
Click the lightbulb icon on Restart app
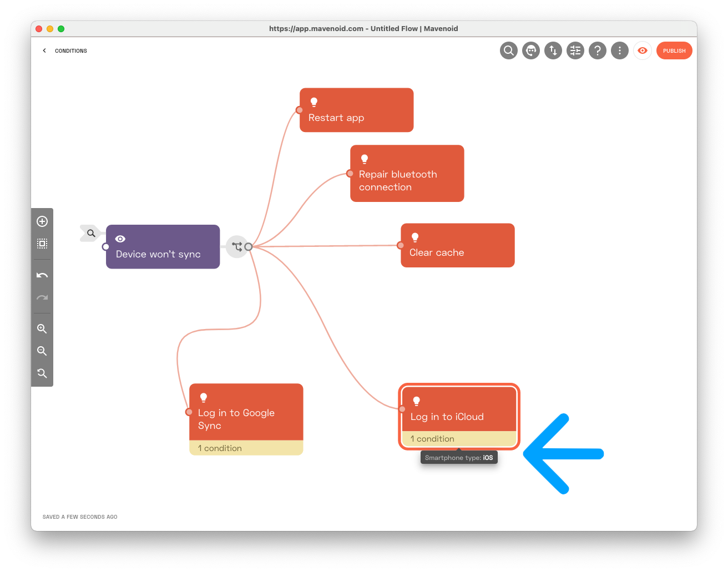click(x=314, y=102)
